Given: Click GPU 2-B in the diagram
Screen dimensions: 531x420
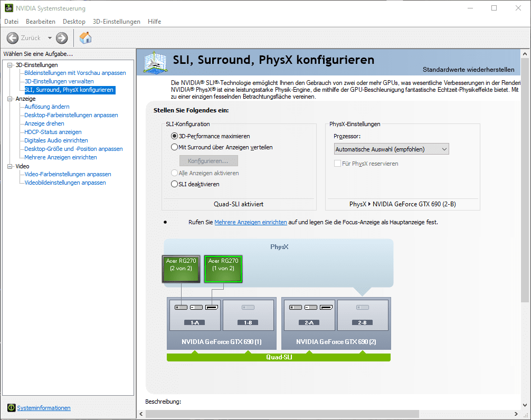Looking at the screenshot, I should click(363, 315).
